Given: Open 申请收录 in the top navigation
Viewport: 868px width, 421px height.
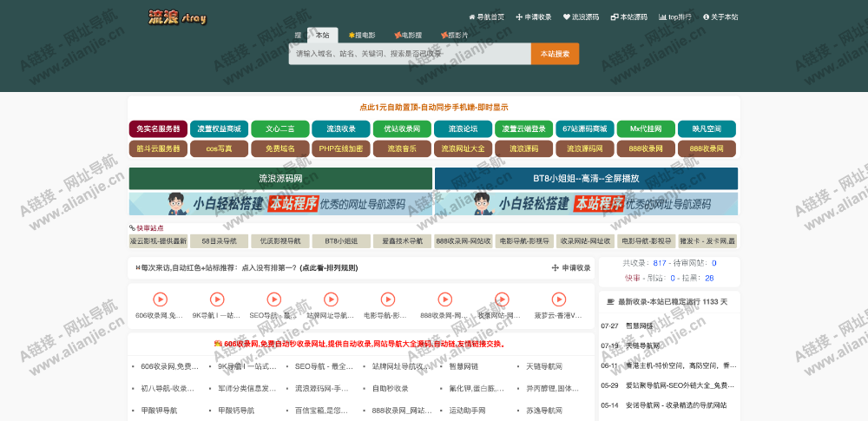Looking at the screenshot, I should 534,17.
